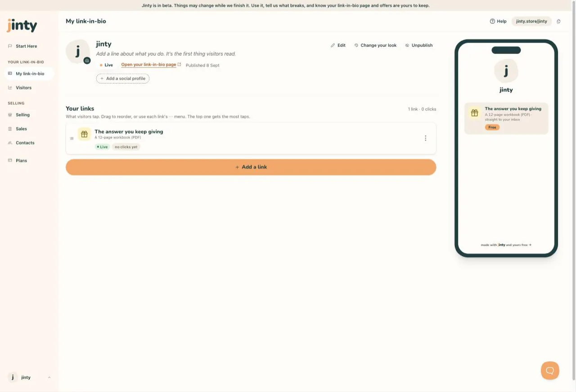Click the Visitors chart icon
This screenshot has height=392, width=576.
pos(10,88)
